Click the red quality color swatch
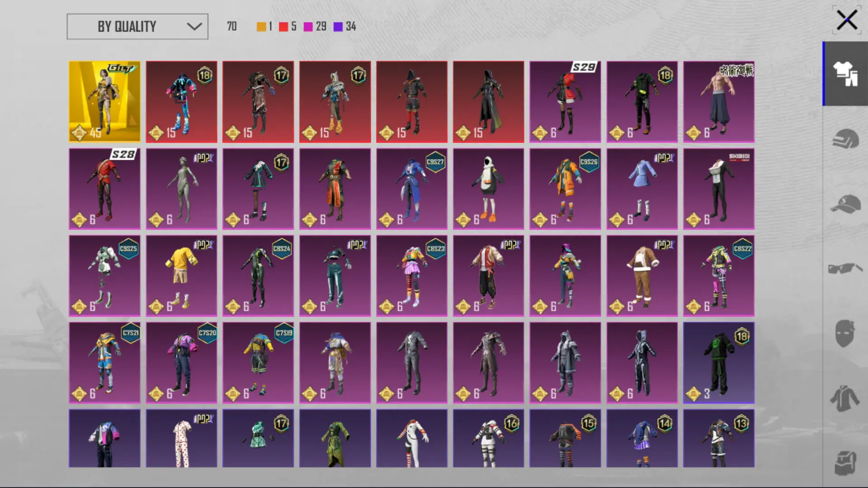The height and width of the screenshot is (488, 868). [283, 27]
